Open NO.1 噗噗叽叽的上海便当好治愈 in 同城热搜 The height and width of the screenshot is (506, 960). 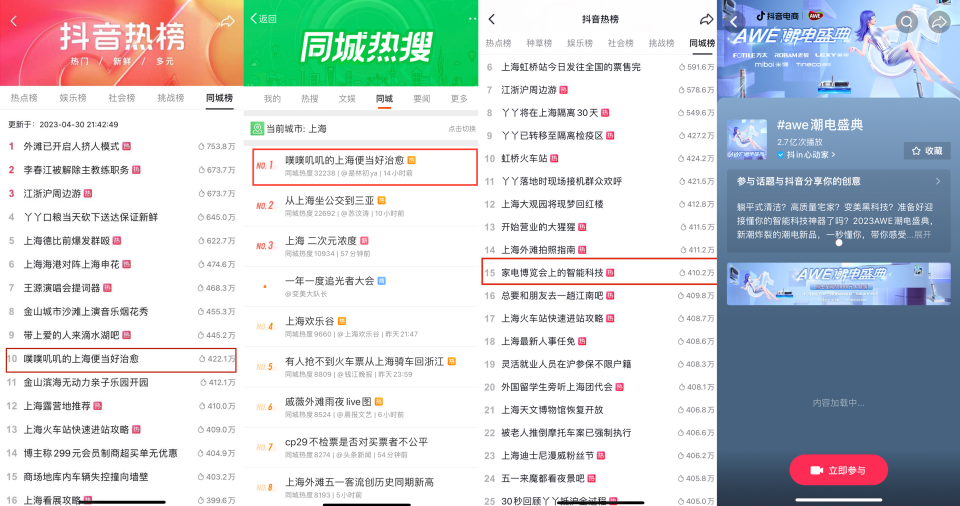coord(365,166)
